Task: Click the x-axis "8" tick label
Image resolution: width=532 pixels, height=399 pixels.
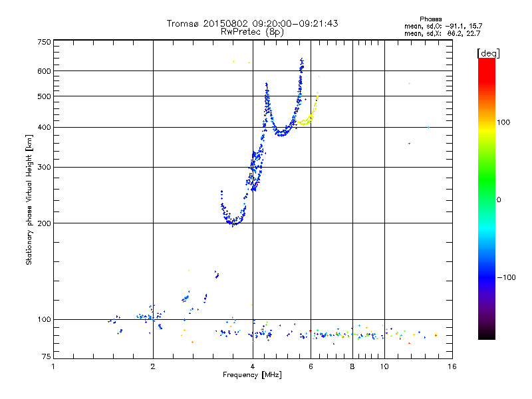Action: click(x=352, y=366)
